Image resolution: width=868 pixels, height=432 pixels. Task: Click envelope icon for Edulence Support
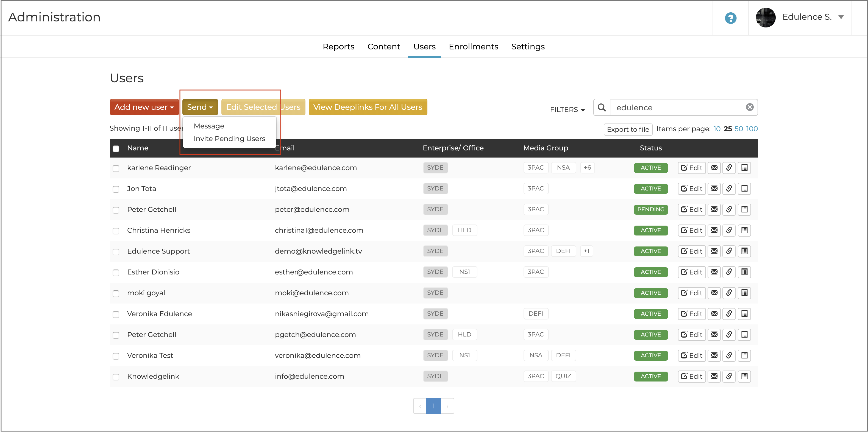click(714, 251)
